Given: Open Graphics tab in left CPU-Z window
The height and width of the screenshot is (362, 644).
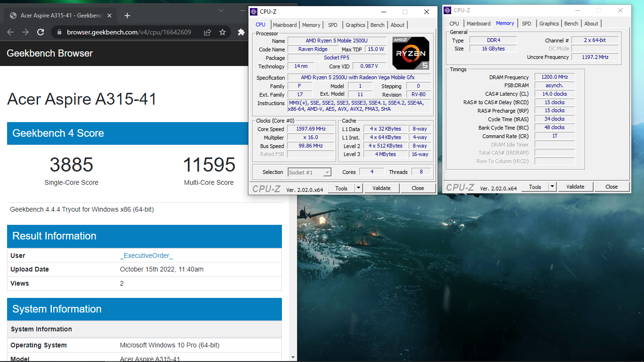Looking at the screenshot, I should point(355,25).
